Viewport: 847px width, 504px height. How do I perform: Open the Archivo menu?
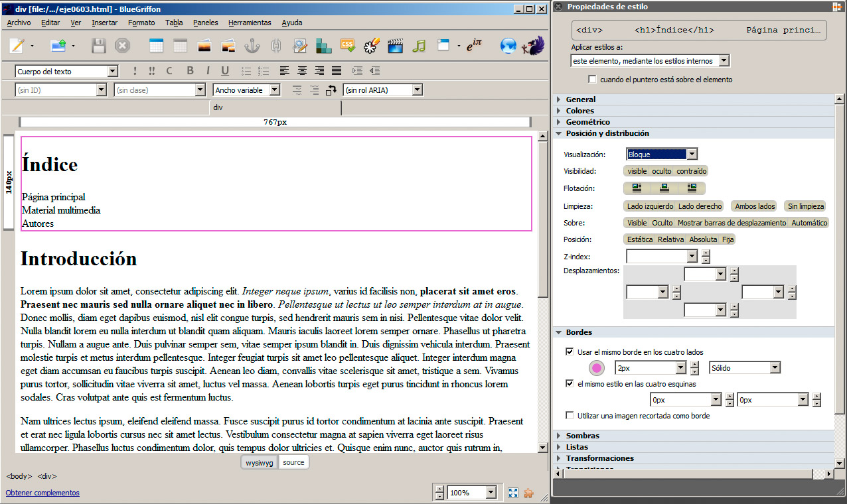pos(19,23)
